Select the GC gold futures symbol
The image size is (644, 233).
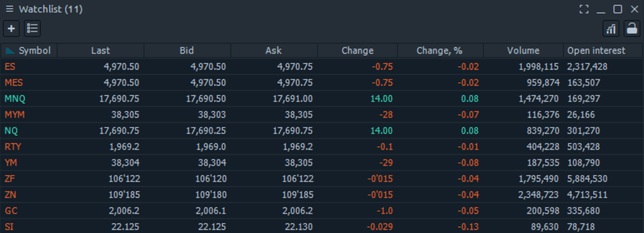(11, 212)
